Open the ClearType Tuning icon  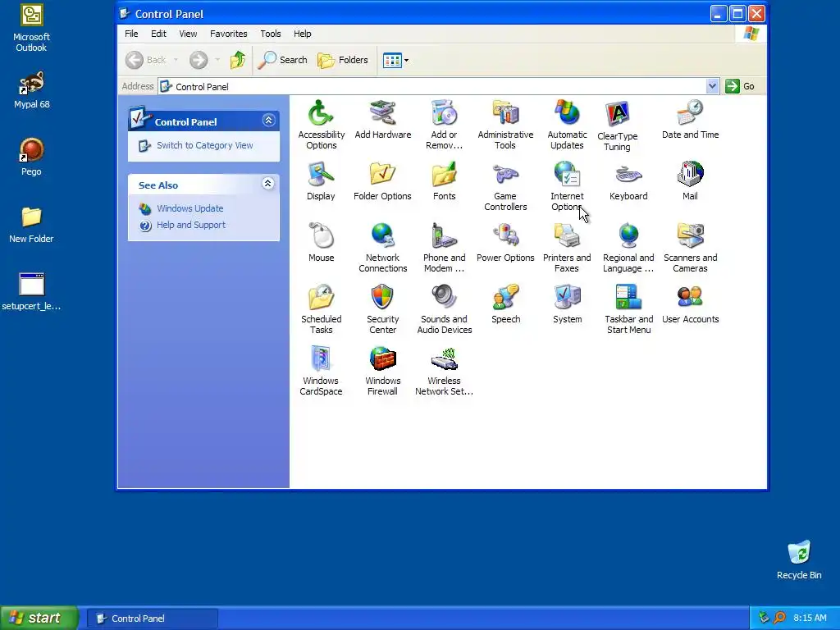tap(617, 126)
